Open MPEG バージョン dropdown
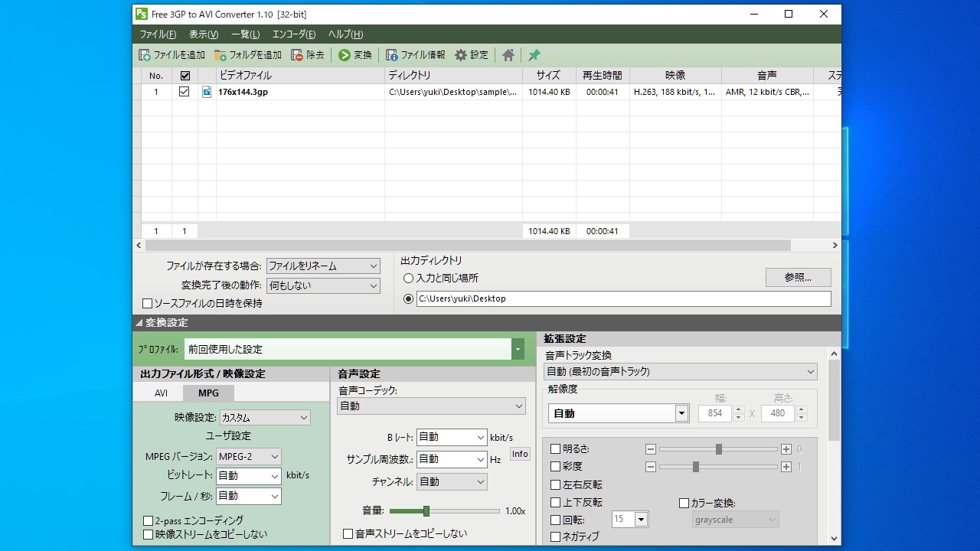Image resolution: width=980 pixels, height=551 pixels. click(249, 456)
